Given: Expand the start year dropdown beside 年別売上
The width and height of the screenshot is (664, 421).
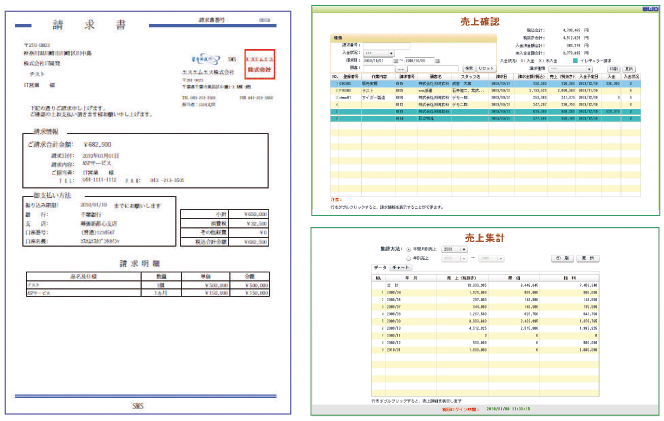Looking at the screenshot, I should 454,258.
